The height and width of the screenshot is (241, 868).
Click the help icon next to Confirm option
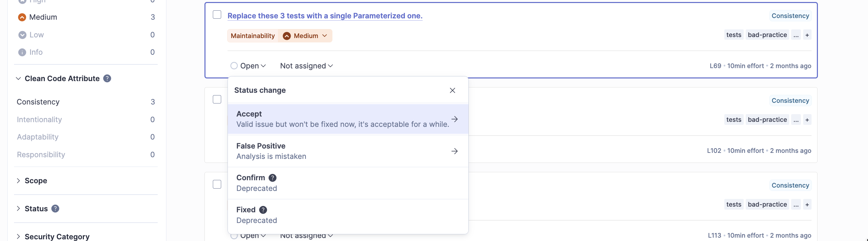(x=273, y=178)
